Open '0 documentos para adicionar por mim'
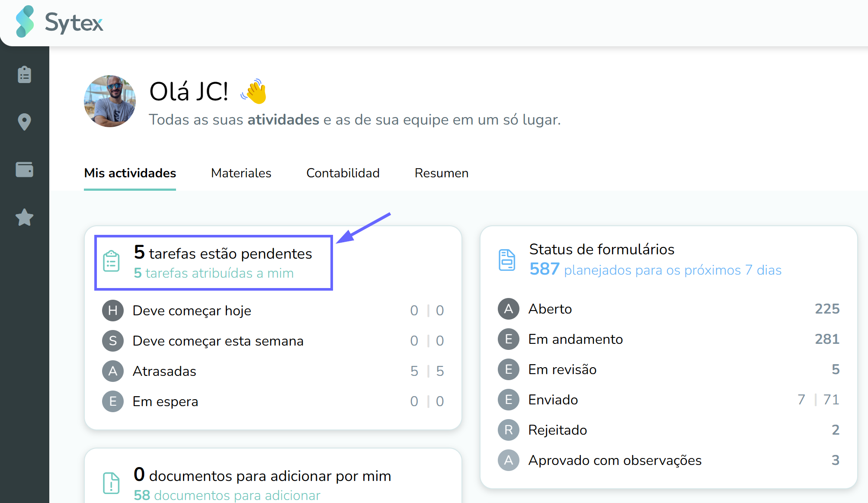The height and width of the screenshot is (503, 868). (262, 475)
